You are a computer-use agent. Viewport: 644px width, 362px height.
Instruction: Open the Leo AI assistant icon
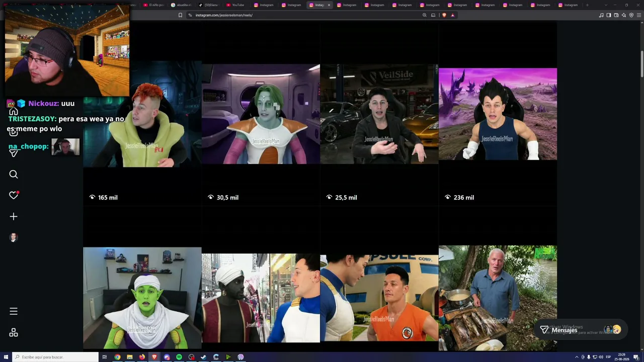tap(624, 15)
